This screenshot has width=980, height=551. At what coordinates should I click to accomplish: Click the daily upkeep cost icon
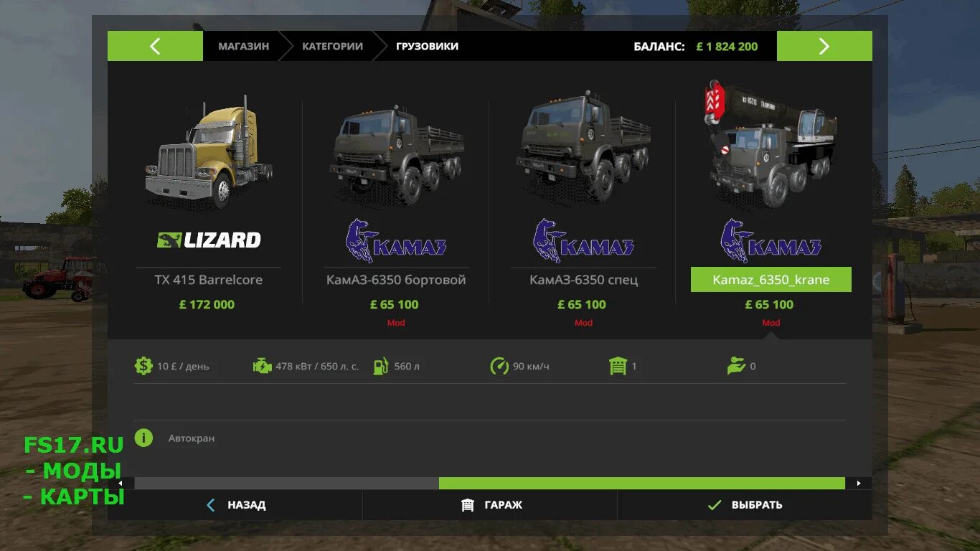(143, 366)
